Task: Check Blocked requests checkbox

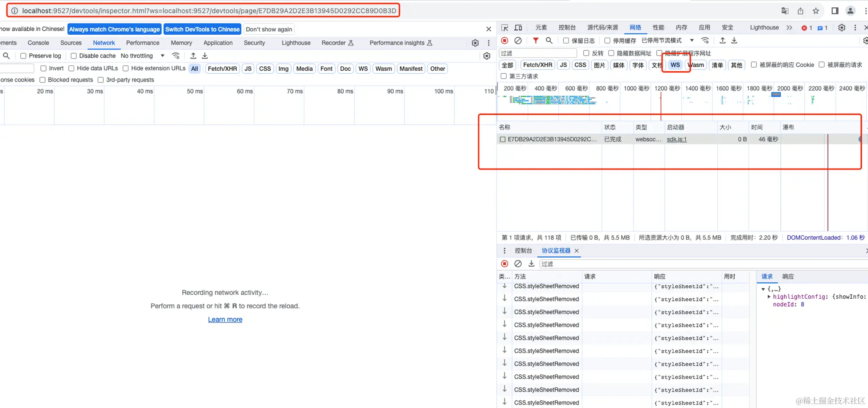Action: (x=43, y=80)
